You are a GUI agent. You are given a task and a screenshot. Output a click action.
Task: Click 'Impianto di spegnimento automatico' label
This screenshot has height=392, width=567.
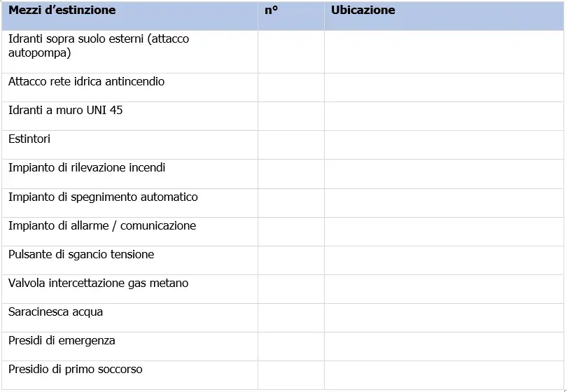coord(103,197)
